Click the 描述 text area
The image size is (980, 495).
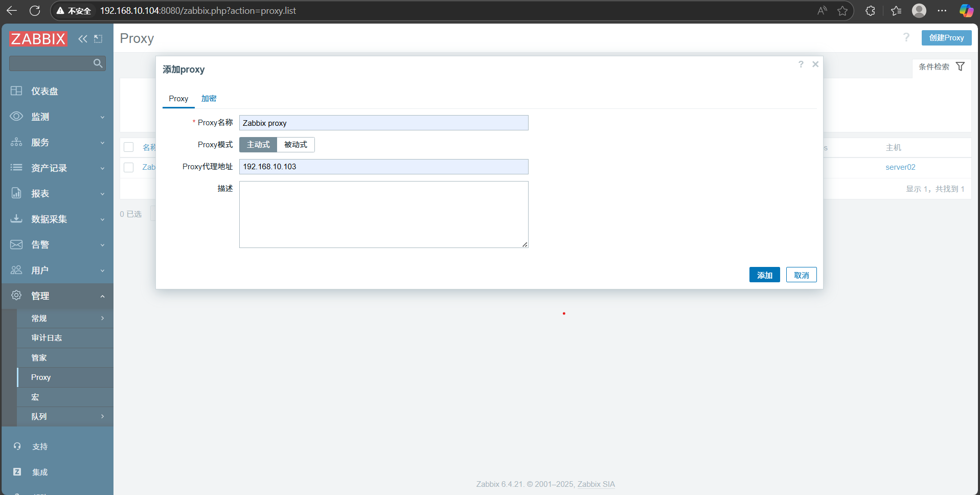[x=383, y=214]
